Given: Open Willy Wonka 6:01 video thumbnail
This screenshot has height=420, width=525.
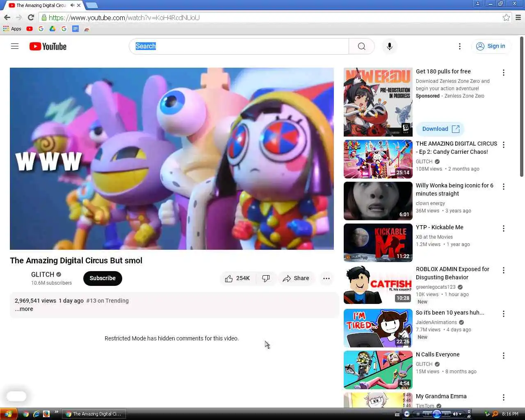Looking at the screenshot, I should (x=378, y=201).
